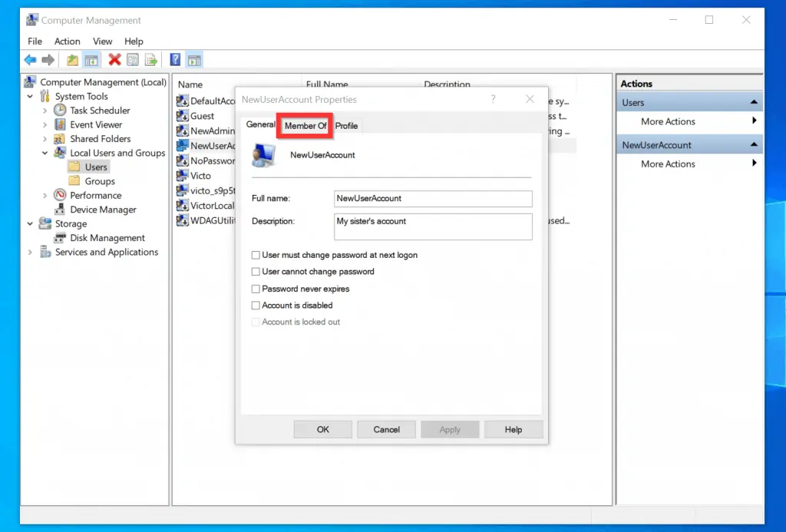Screen dimensions: 786x532
Task: Click the Back navigation arrow icon
Action: 30,59
